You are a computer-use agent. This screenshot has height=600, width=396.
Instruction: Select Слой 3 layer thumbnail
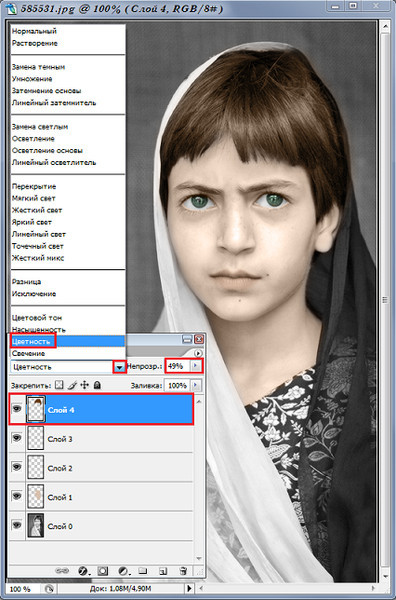36,438
